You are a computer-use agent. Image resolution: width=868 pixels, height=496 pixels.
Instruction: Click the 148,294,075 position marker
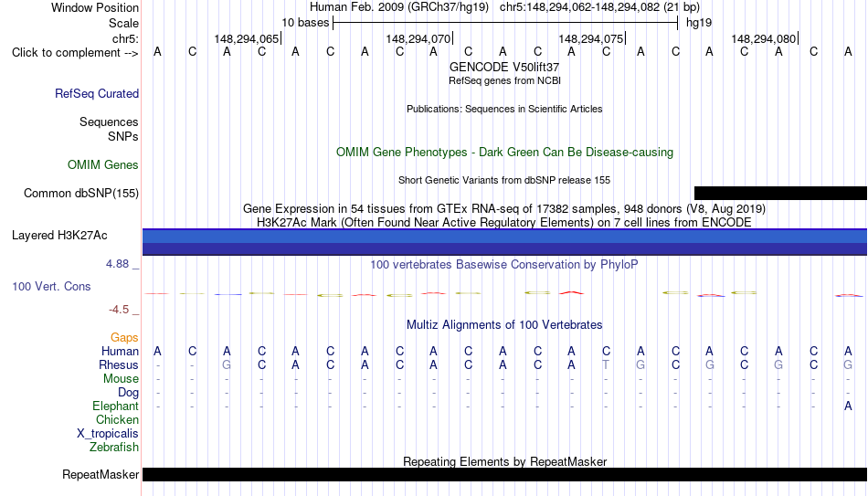coord(591,38)
